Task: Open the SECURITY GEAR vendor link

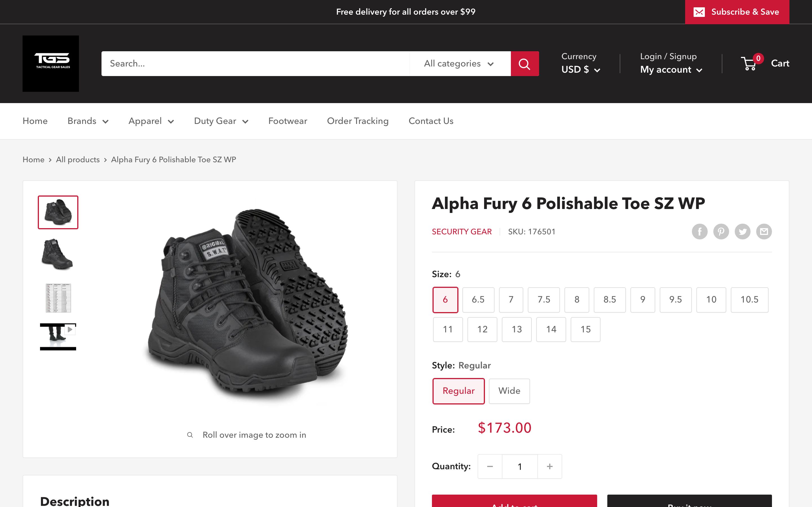Action: (x=462, y=232)
